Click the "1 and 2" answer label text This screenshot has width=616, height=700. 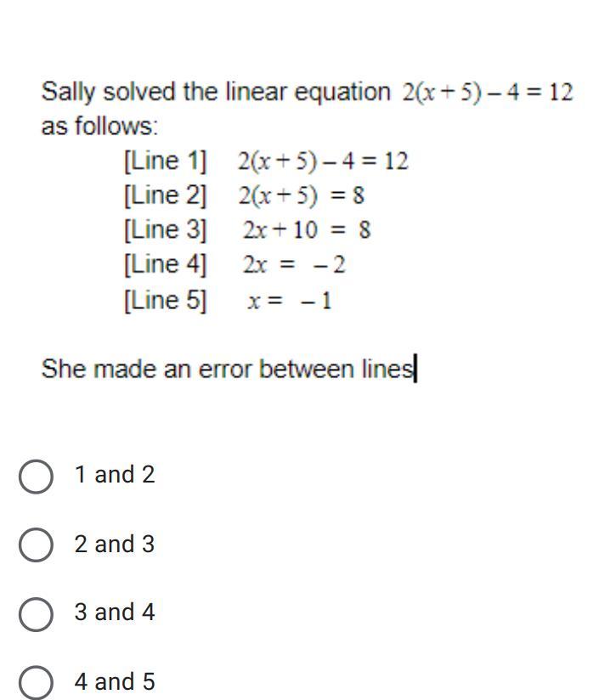tap(115, 475)
